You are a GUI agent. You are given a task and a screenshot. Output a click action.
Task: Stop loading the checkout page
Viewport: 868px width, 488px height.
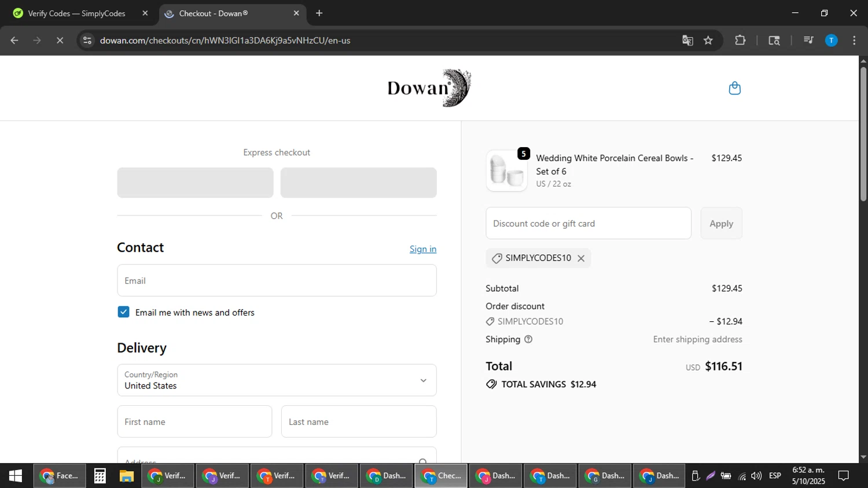[60, 41]
